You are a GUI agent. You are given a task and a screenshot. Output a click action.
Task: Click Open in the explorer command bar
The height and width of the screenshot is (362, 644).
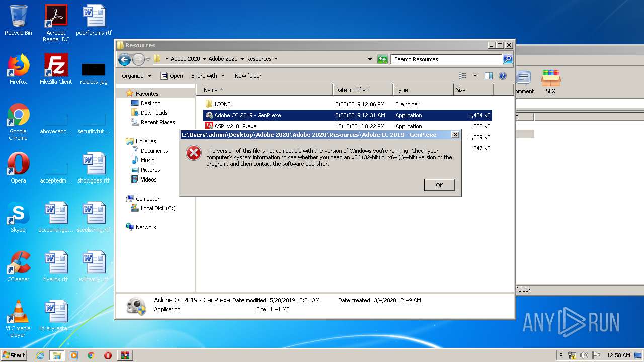click(x=172, y=76)
